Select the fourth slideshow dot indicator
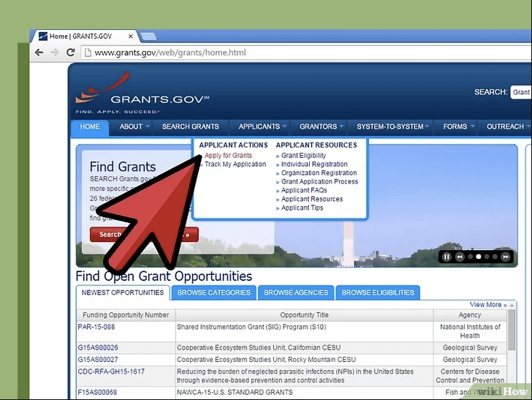This screenshot has width=532, height=400. [494, 257]
